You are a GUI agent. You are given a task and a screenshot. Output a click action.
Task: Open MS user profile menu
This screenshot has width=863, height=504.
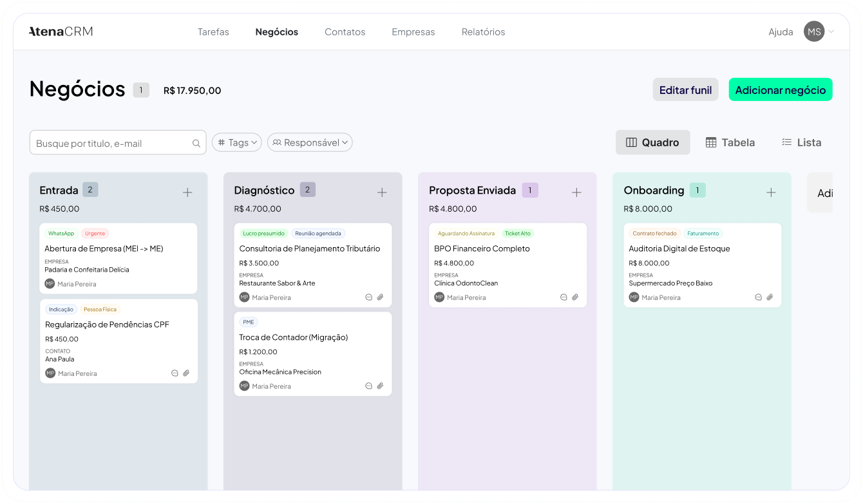click(818, 32)
